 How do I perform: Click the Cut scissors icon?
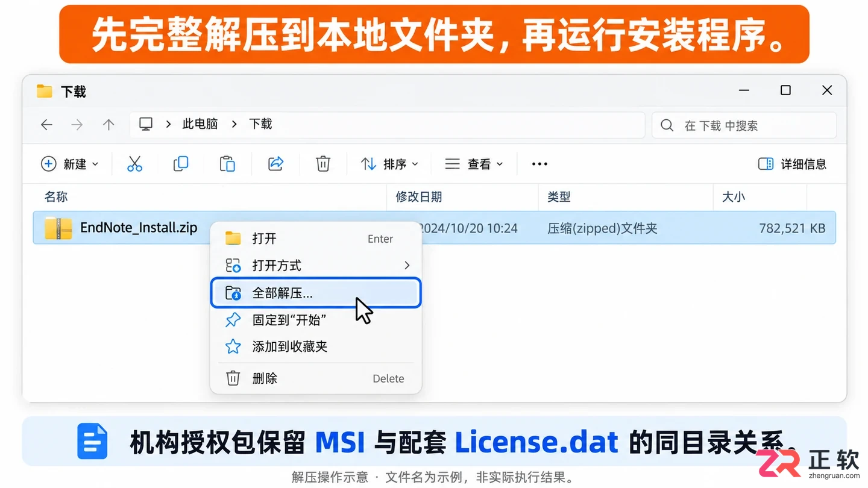134,164
